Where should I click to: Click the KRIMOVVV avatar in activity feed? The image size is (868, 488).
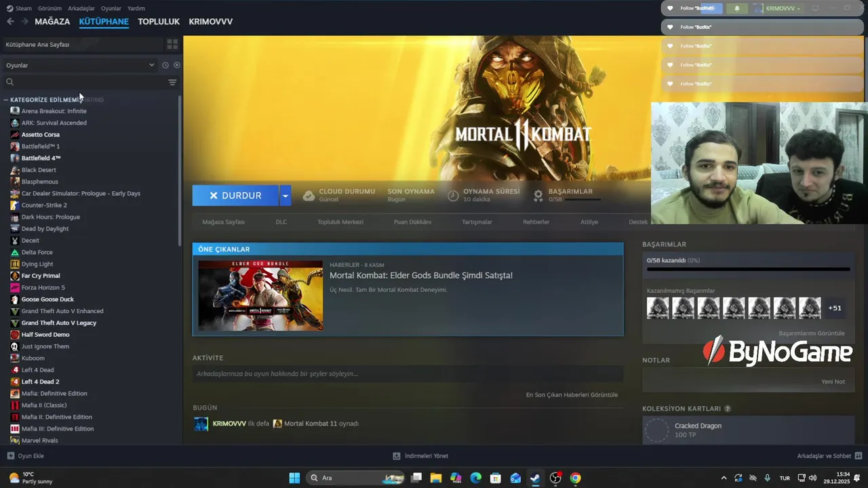coord(201,424)
